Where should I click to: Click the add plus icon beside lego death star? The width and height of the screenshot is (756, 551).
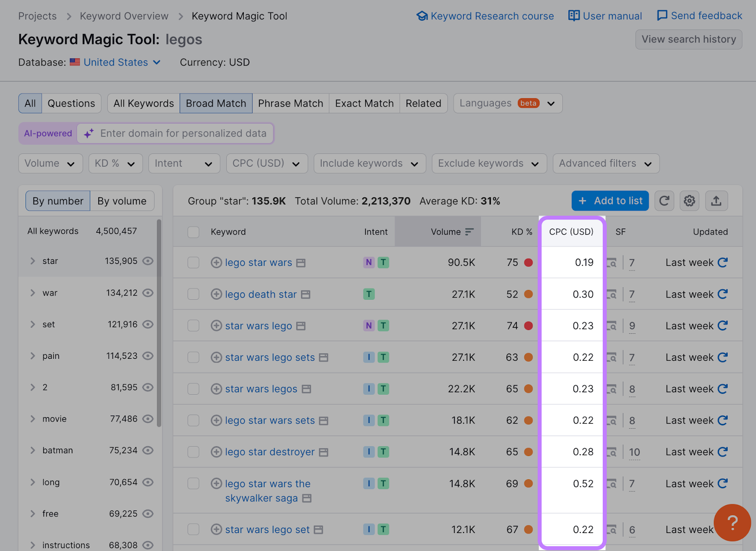(x=216, y=294)
